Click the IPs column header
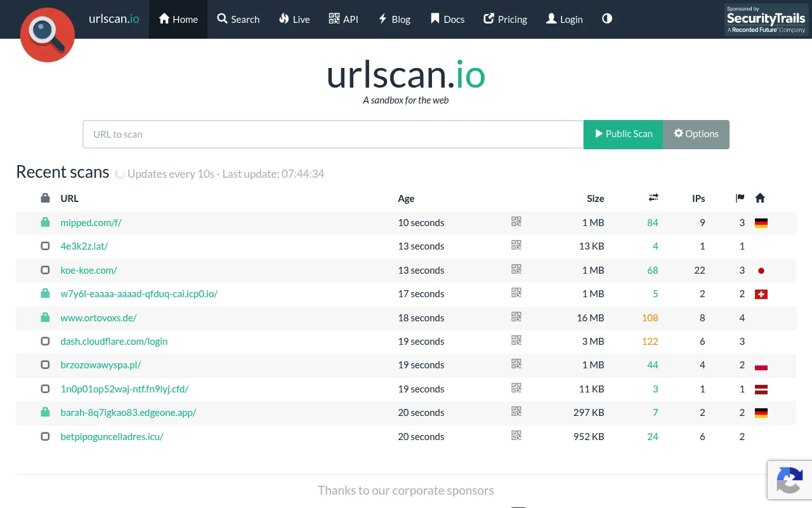The width and height of the screenshot is (812, 508). click(698, 198)
